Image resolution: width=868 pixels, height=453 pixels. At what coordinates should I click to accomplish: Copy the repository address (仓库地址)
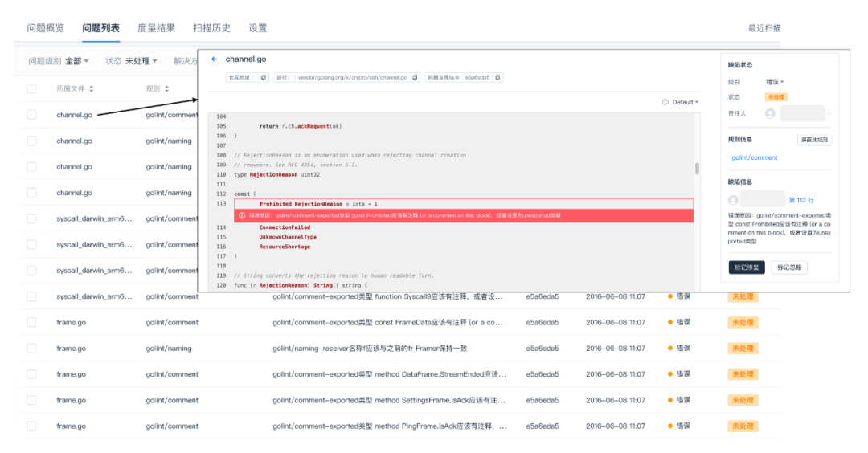click(x=264, y=77)
